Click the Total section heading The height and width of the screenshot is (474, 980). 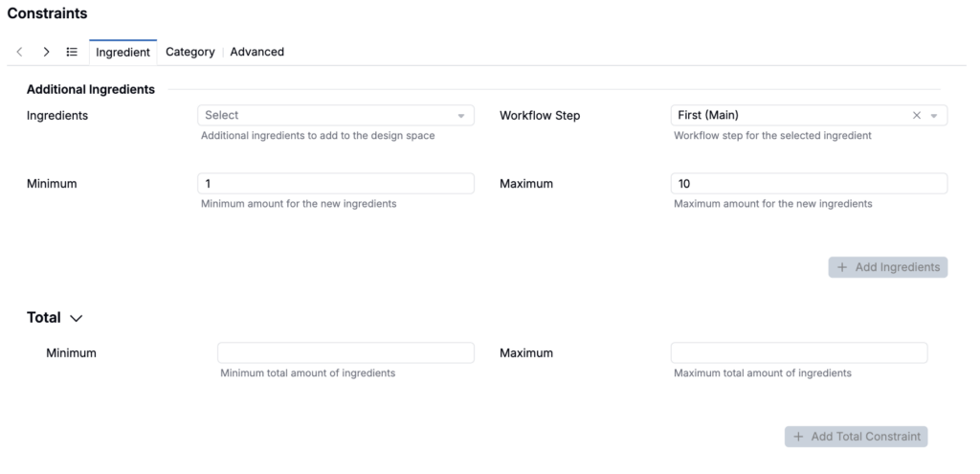44,318
